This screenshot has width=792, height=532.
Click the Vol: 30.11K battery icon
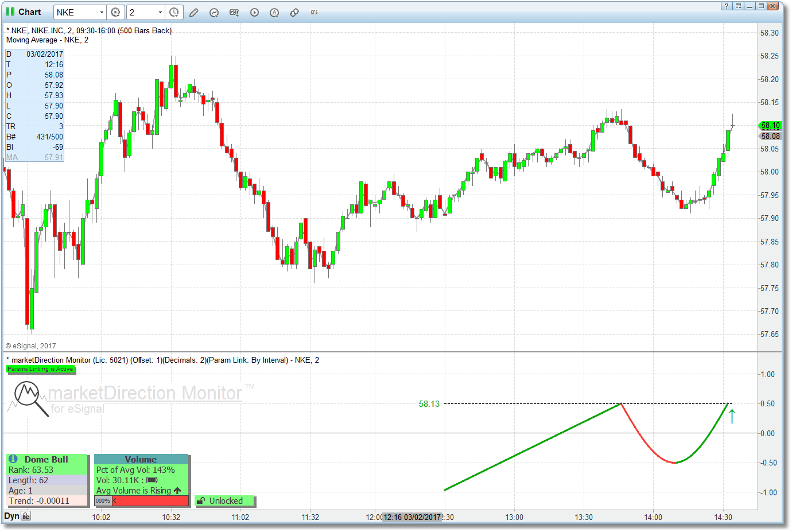[x=152, y=480]
